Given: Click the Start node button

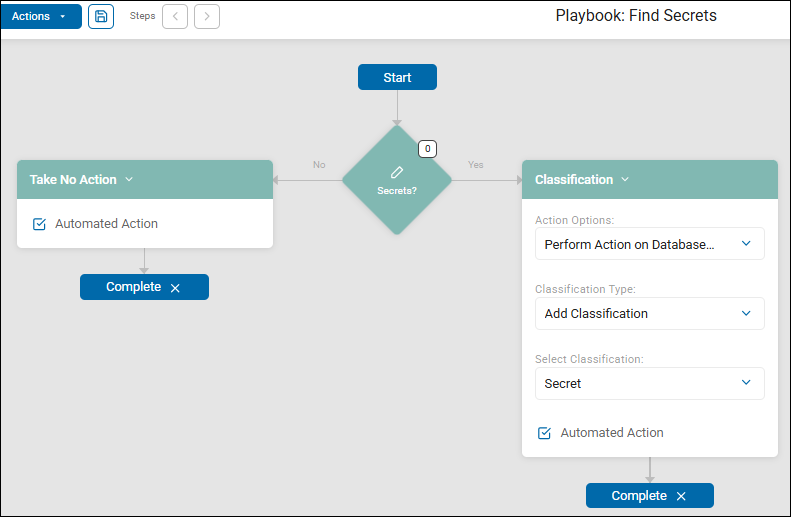Looking at the screenshot, I should tap(397, 77).
